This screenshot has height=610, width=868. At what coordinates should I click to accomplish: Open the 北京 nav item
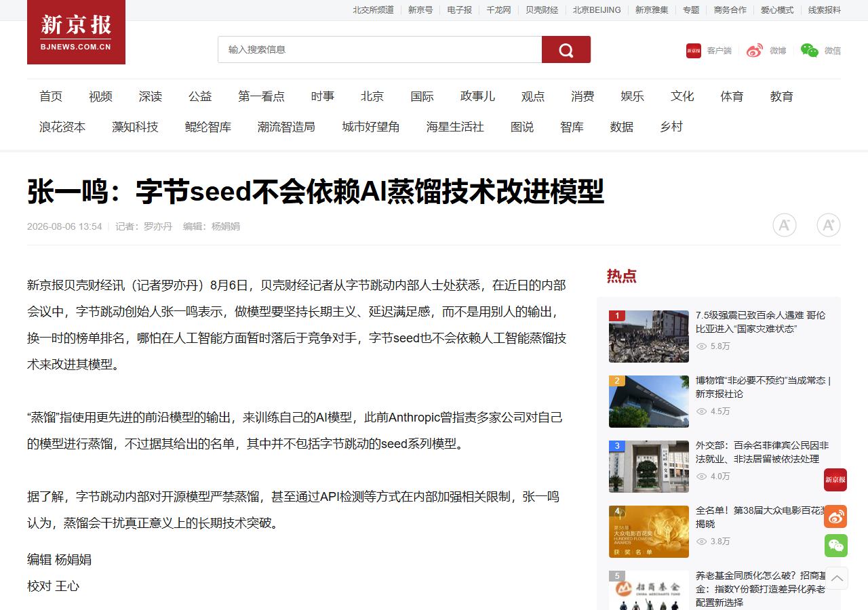(372, 96)
